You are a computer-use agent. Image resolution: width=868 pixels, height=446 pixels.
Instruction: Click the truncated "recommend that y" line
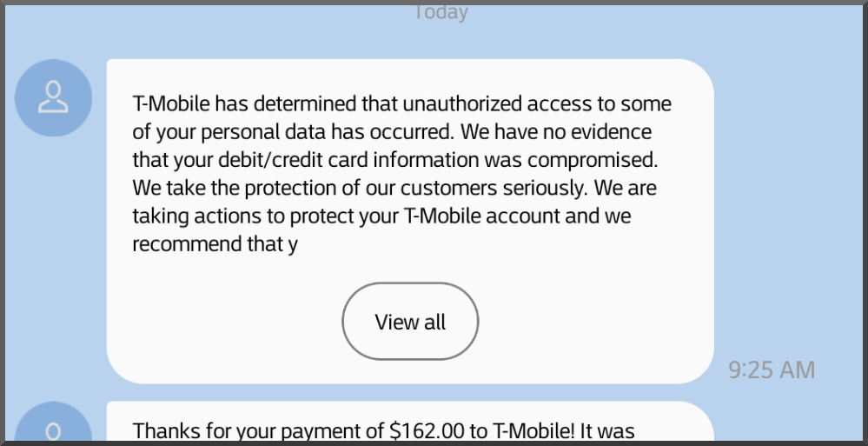215,244
